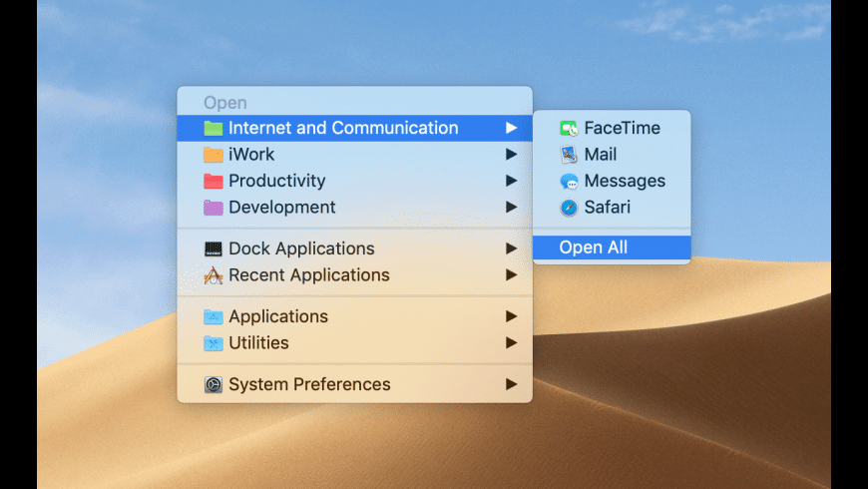This screenshot has width=868, height=489.
Task: Open the Applications menu entry
Action: (355, 316)
